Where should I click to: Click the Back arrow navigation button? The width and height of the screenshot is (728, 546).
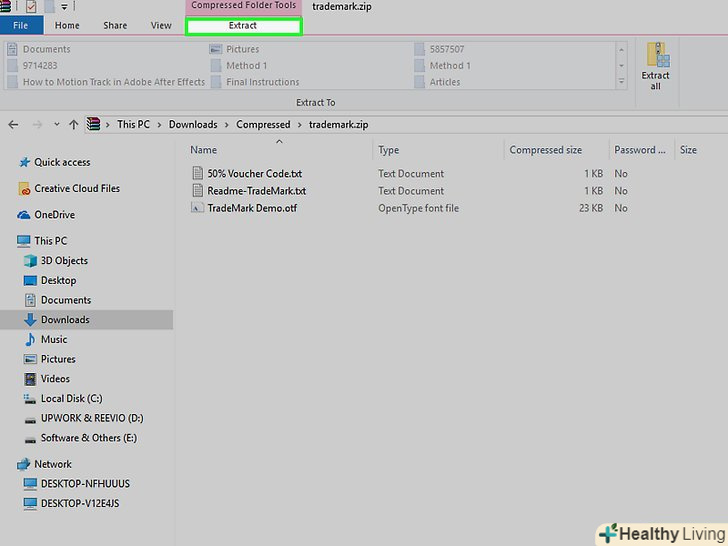pyautogui.click(x=13, y=125)
